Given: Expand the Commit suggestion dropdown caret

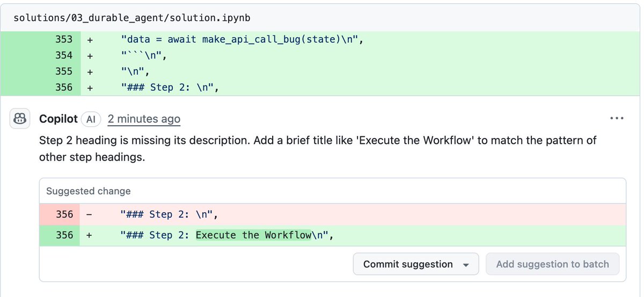Looking at the screenshot, I should coord(466,265).
